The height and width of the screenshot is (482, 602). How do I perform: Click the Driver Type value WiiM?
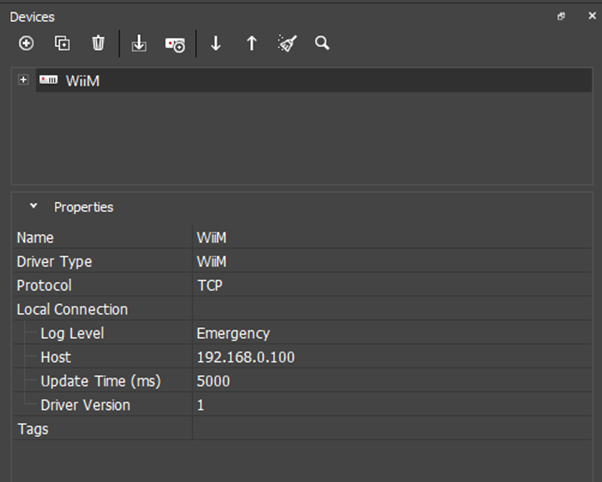click(392, 261)
